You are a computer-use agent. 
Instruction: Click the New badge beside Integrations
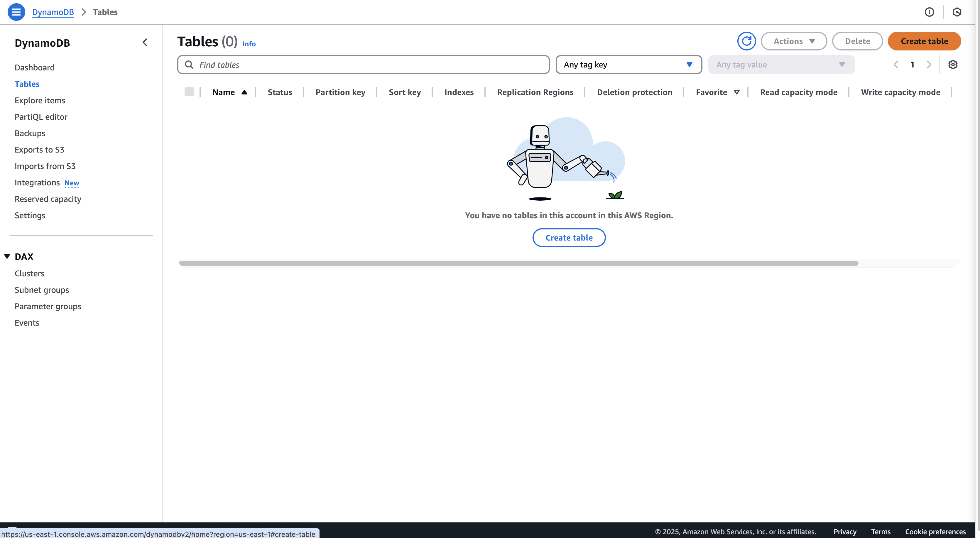pos(72,183)
